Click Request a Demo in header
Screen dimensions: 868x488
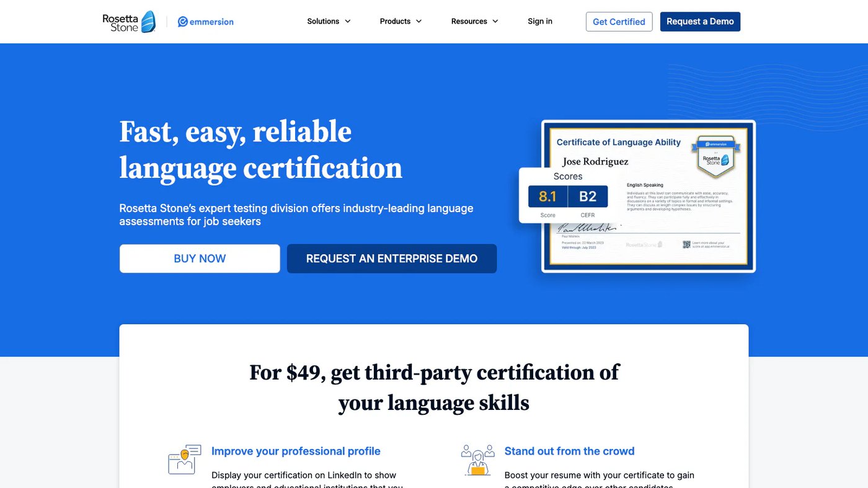700,22
